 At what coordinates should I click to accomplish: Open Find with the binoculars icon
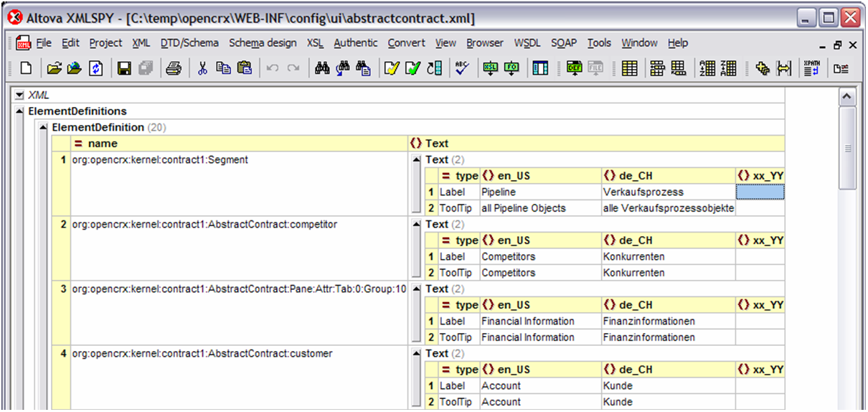click(322, 68)
